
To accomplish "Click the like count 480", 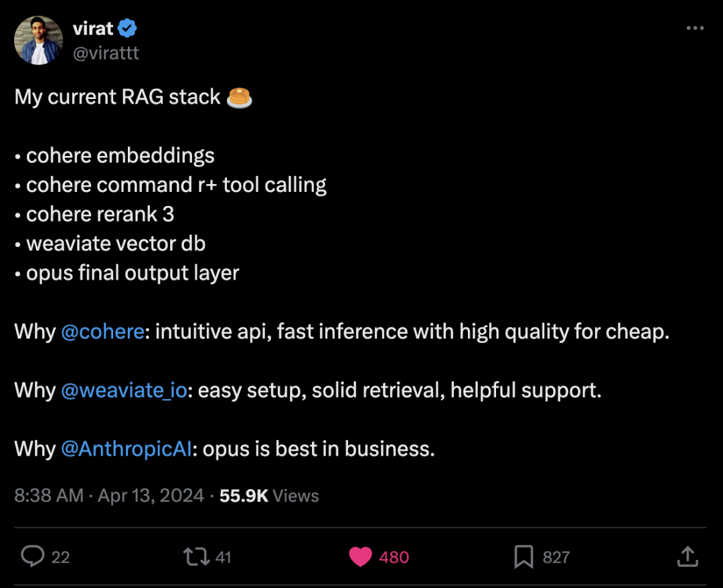I will [394, 558].
